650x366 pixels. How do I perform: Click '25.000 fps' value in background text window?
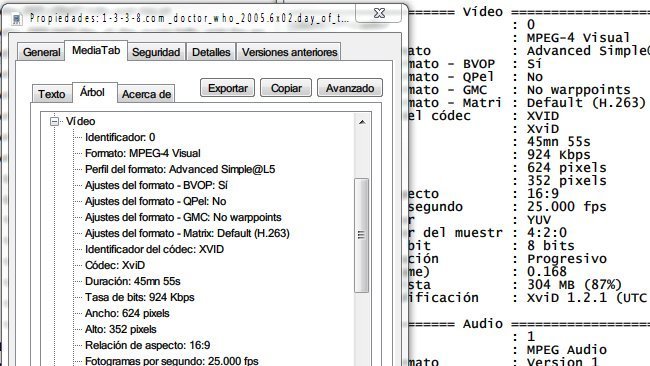point(567,206)
